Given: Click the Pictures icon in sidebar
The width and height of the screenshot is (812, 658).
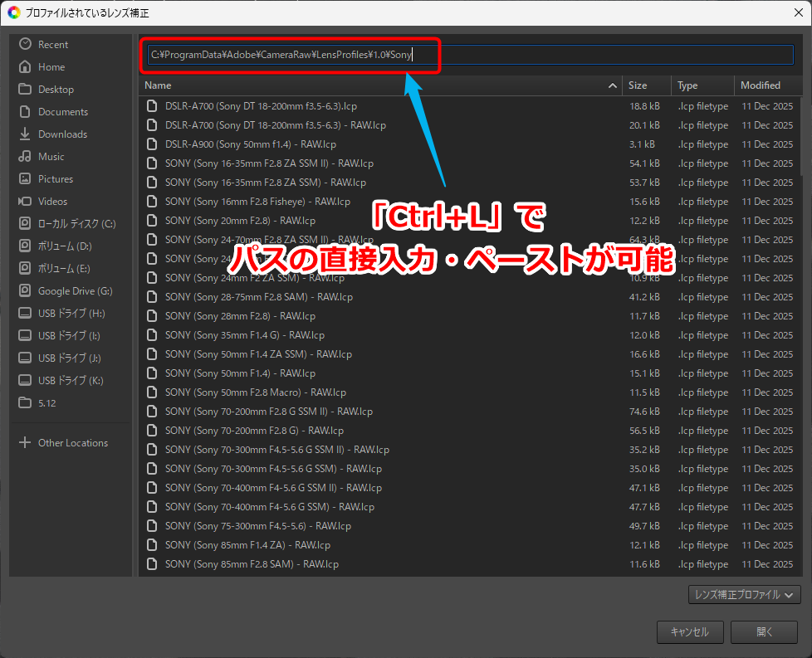Looking at the screenshot, I should click(25, 178).
